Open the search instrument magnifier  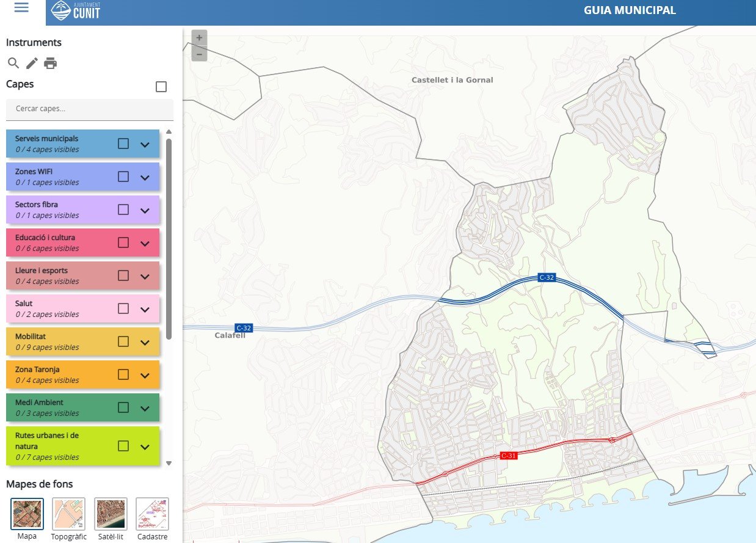tap(13, 63)
